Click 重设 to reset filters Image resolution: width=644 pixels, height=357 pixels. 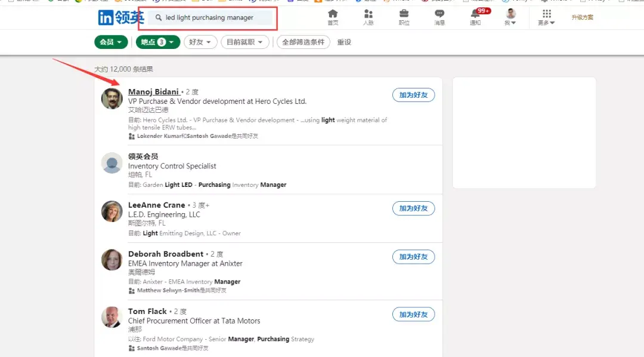(x=344, y=42)
